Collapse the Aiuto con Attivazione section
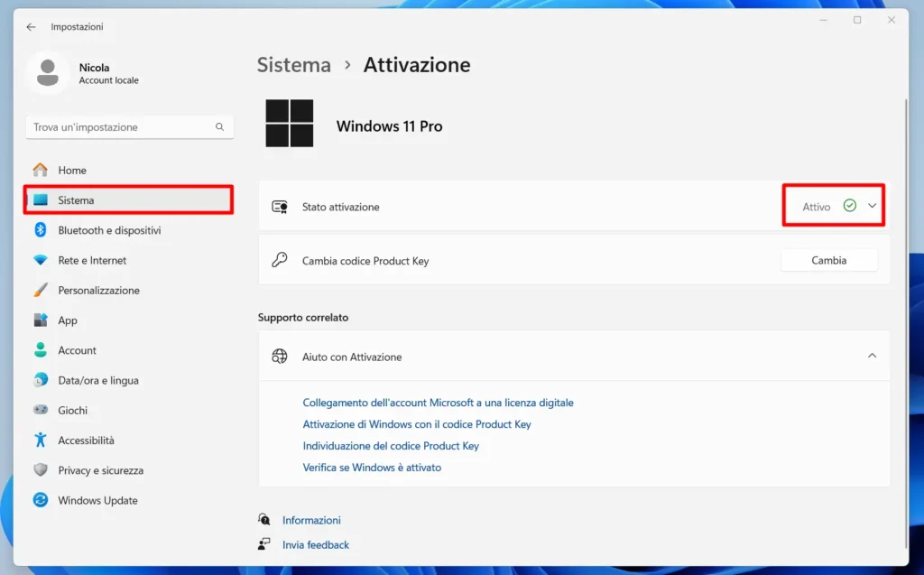Image resolution: width=924 pixels, height=575 pixels. tap(873, 356)
